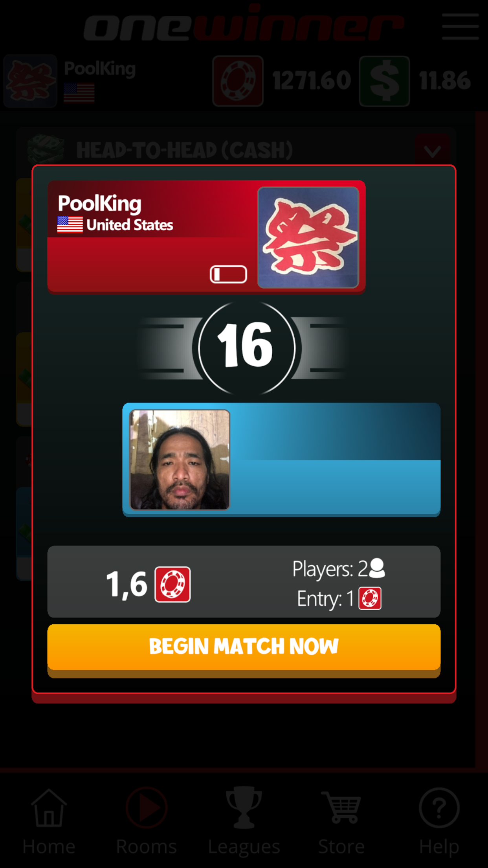The width and height of the screenshot is (488, 868).
Task: Tap the 16 countdown timer circle
Action: (x=247, y=348)
